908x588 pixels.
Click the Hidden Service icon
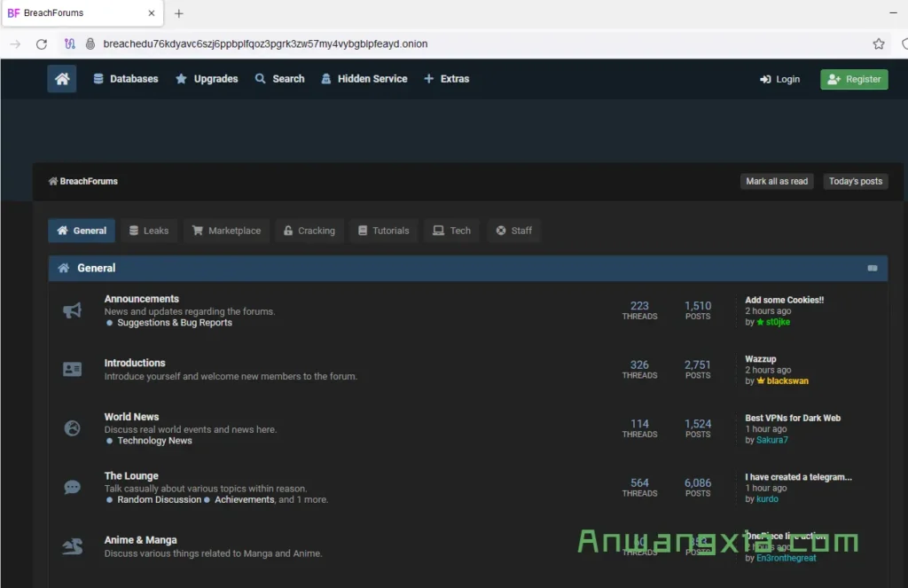click(x=326, y=79)
